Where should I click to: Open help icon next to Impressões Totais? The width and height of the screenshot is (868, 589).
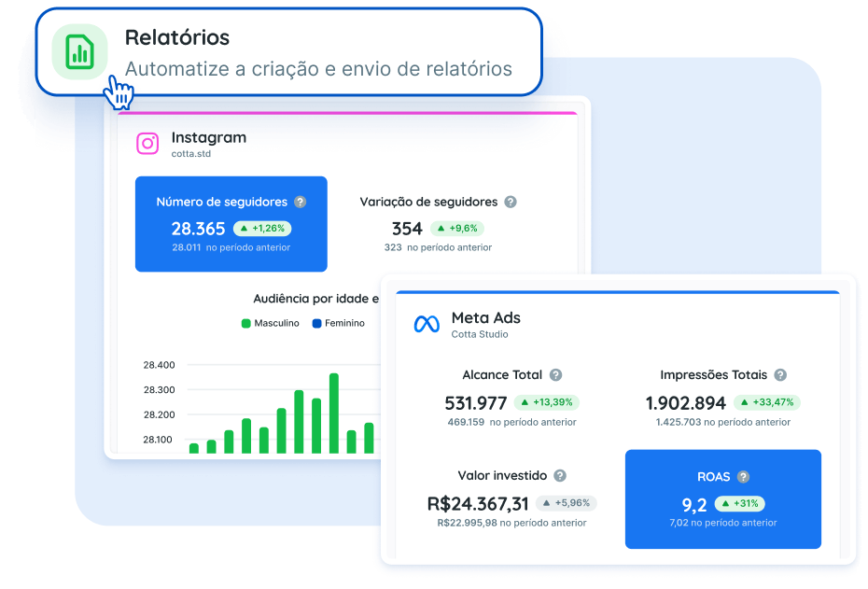[x=780, y=375]
